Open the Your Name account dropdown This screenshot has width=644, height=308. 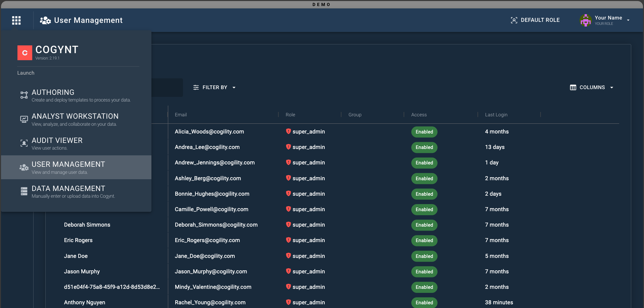coord(608,20)
